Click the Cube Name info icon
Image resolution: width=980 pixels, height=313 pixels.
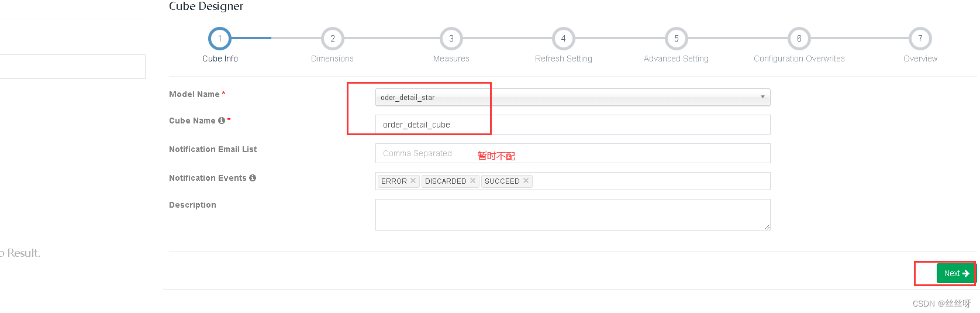222,121
